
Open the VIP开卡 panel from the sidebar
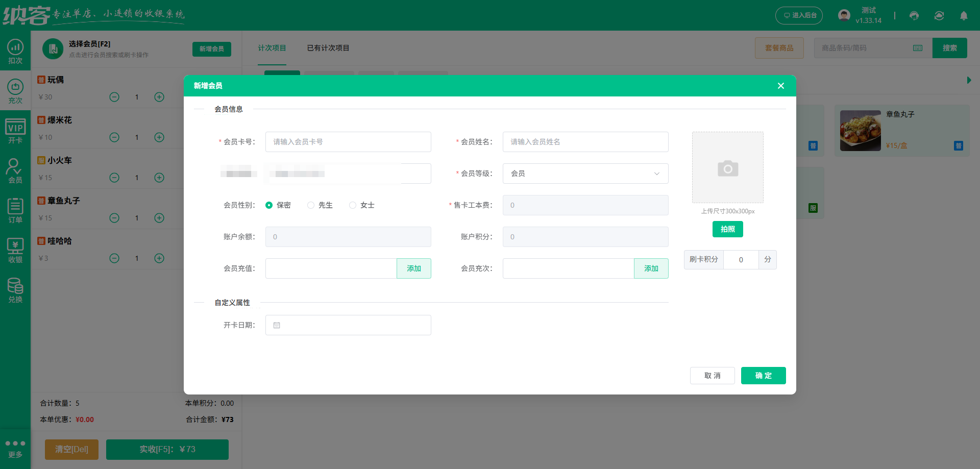[15, 132]
